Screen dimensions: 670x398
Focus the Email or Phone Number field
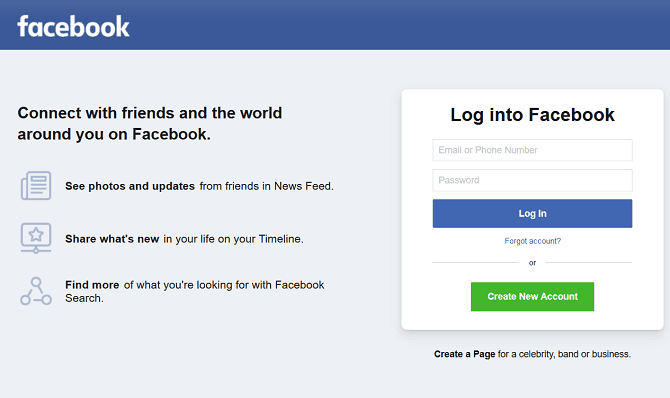tap(532, 150)
